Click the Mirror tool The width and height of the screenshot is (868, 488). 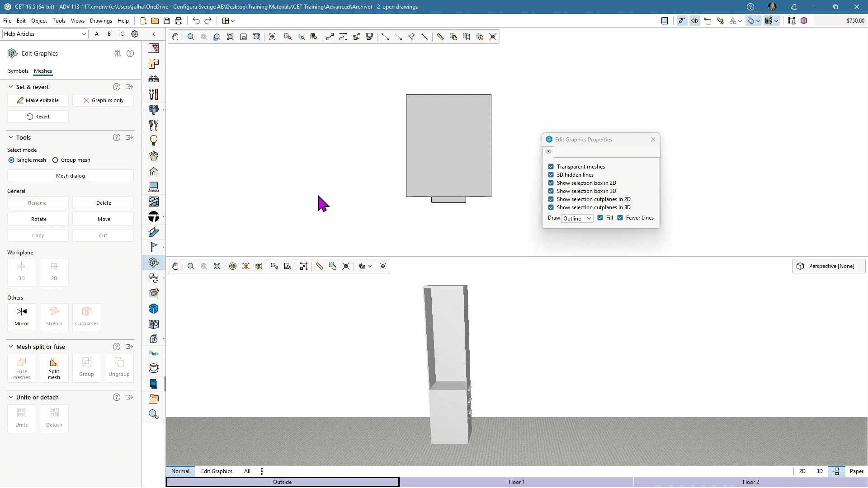pyautogui.click(x=22, y=317)
